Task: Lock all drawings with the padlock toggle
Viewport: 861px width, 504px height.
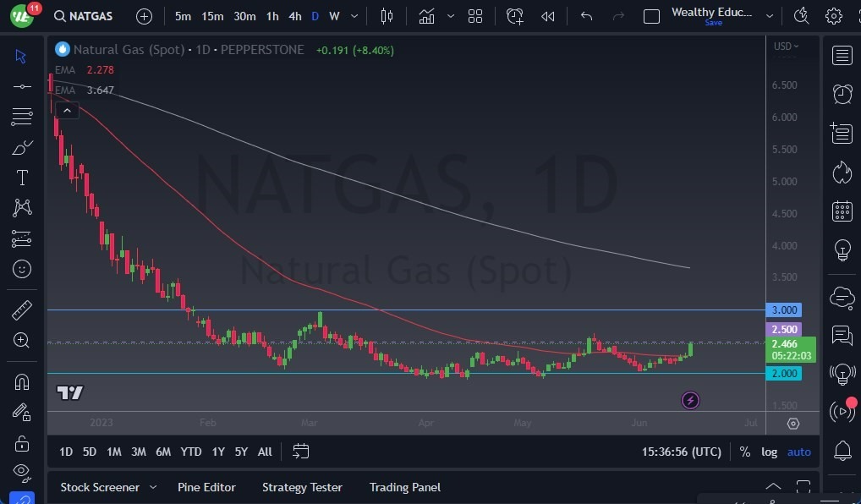Action: click(22, 442)
